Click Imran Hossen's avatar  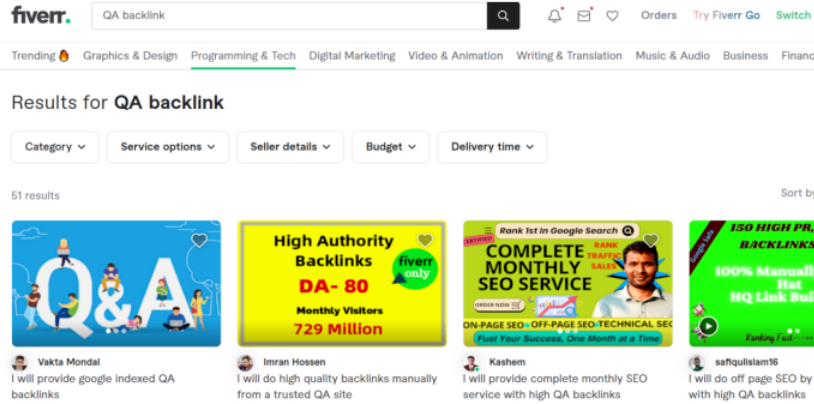245,362
